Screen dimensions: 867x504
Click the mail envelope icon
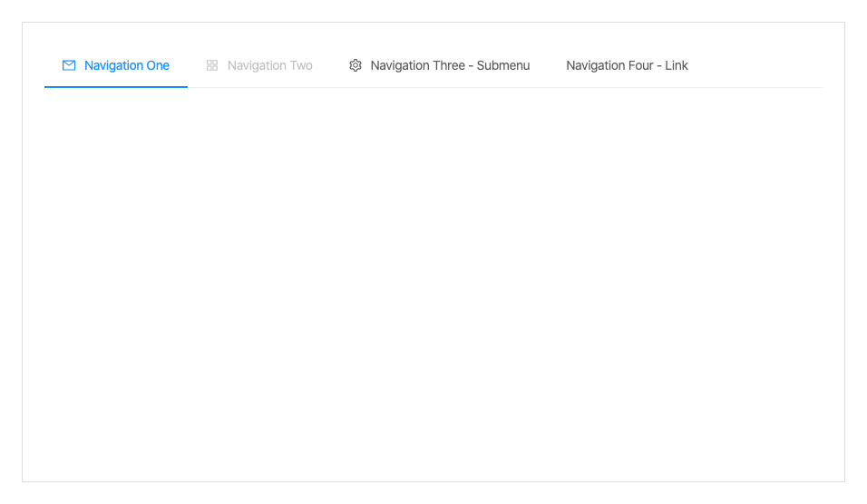click(x=69, y=65)
